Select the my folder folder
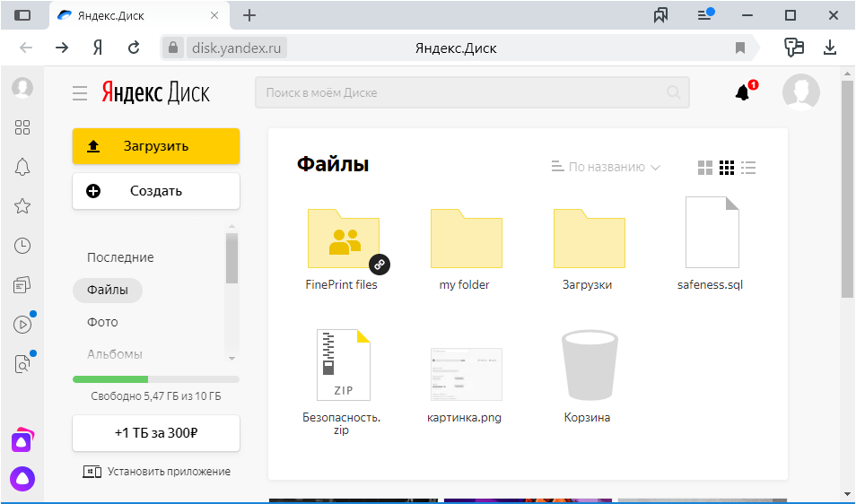The width and height of the screenshot is (856, 504). pos(465,244)
